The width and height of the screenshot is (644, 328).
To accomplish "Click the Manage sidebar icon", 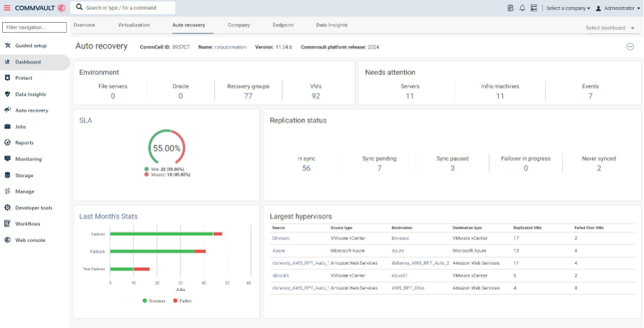I will (x=7, y=191).
